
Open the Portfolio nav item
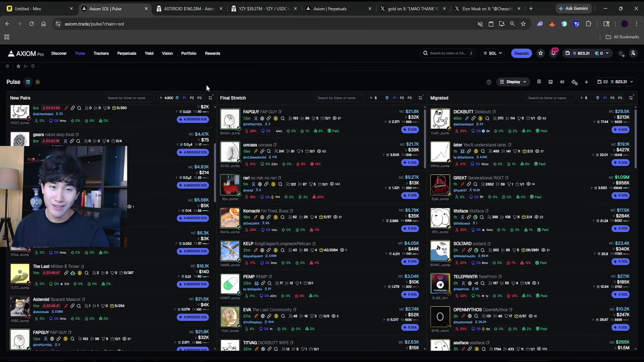[189, 53]
